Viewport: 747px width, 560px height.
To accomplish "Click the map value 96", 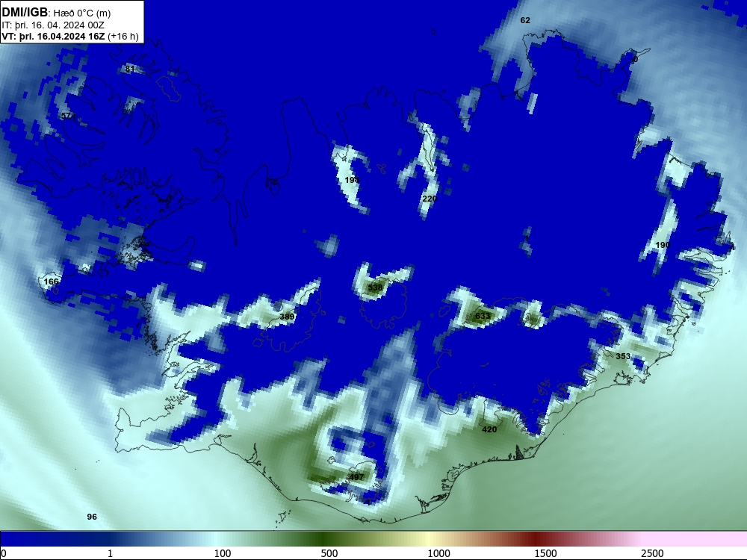I will (92, 517).
